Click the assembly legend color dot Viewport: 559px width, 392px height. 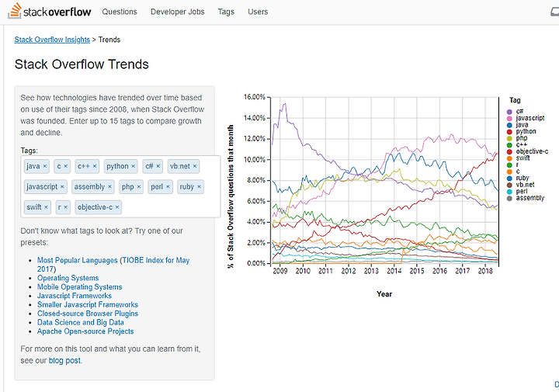[509, 198]
